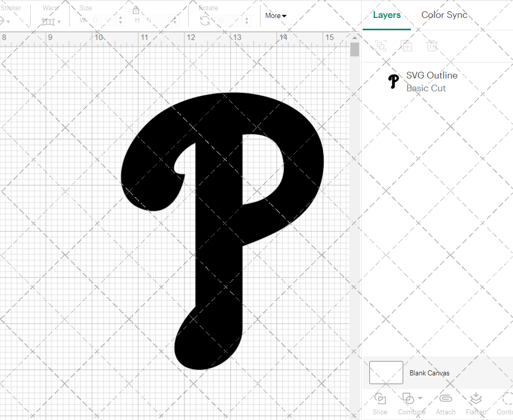Select the SVG Outline Basic Cut layer
Viewport: 513px width, 420px height.
(432, 81)
